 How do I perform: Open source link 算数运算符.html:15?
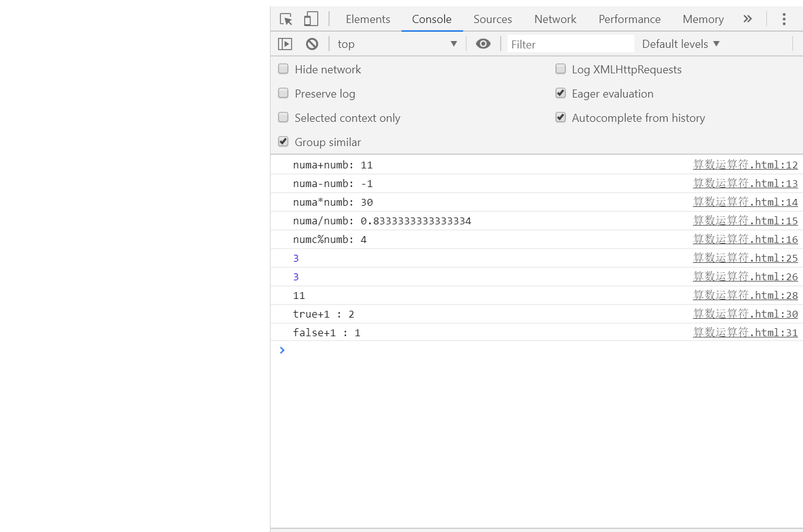[745, 221]
